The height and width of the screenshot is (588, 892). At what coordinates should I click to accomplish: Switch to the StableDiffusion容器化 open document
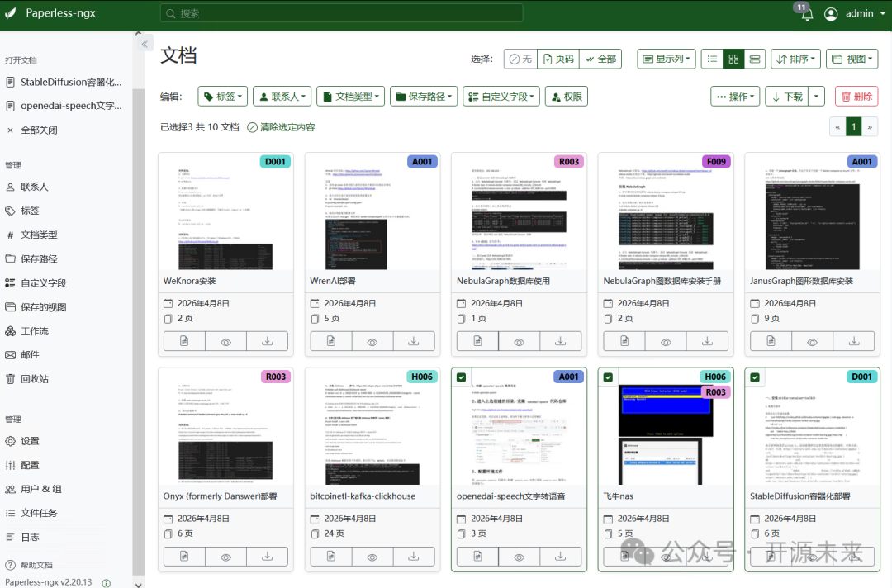point(69,82)
